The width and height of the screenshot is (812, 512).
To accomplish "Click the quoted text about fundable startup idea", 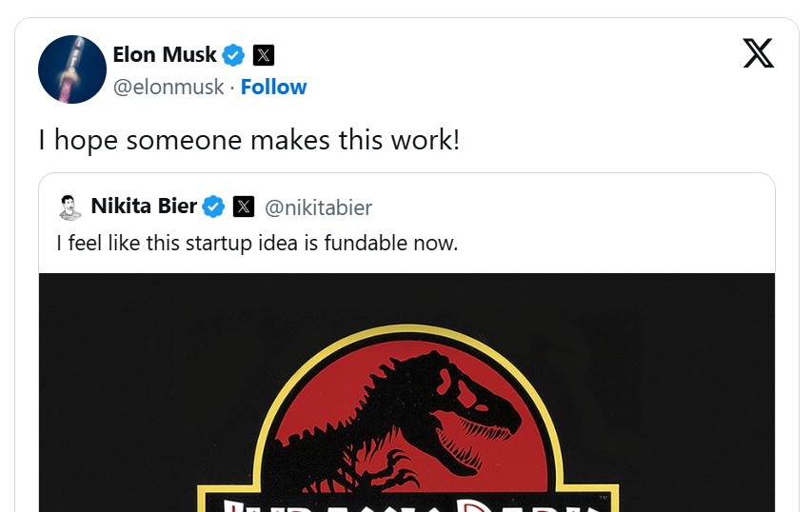I will 257,243.
